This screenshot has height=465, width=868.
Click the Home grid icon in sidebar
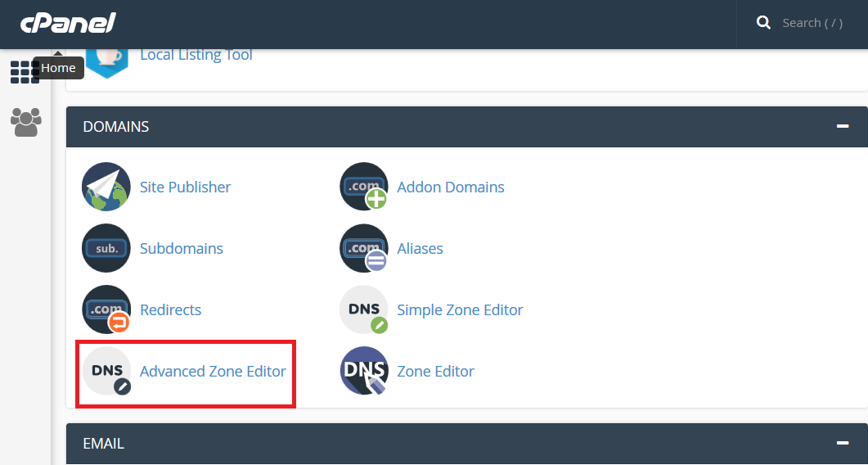pyautogui.click(x=24, y=72)
